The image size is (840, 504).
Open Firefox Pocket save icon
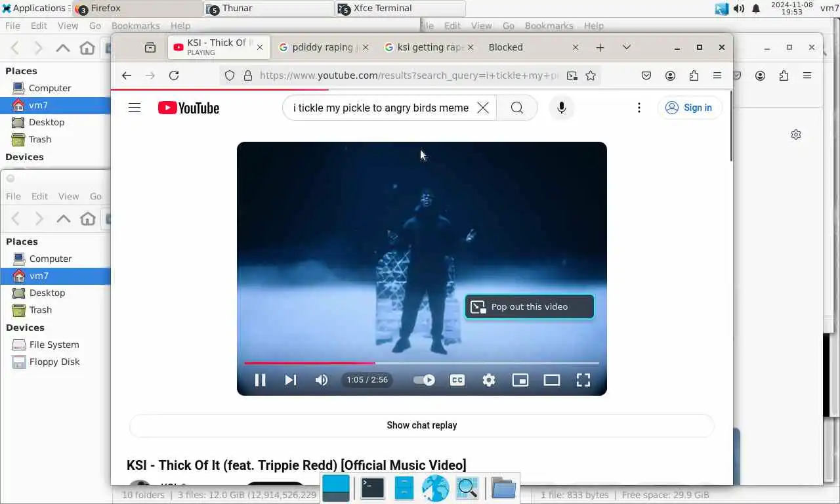[x=646, y=75]
